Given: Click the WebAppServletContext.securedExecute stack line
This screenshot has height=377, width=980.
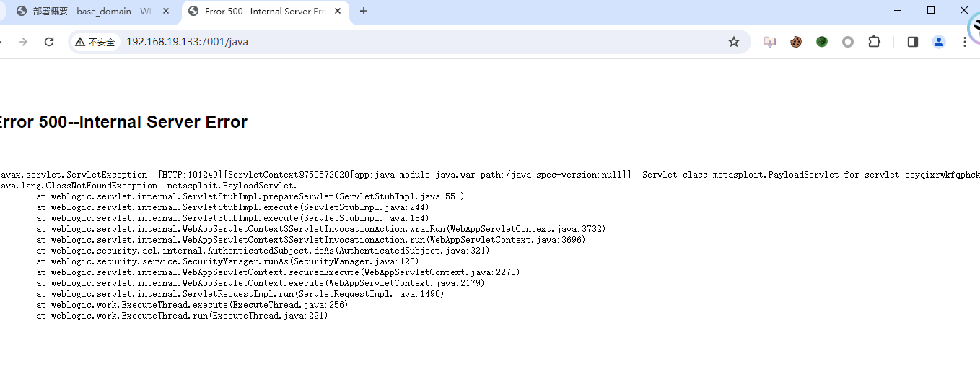Looking at the screenshot, I should (x=278, y=272).
